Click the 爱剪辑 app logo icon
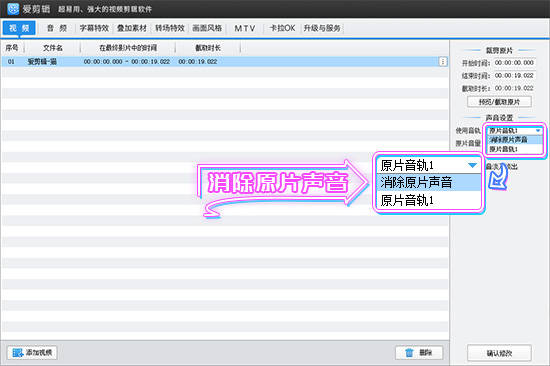 click(x=13, y=9)
